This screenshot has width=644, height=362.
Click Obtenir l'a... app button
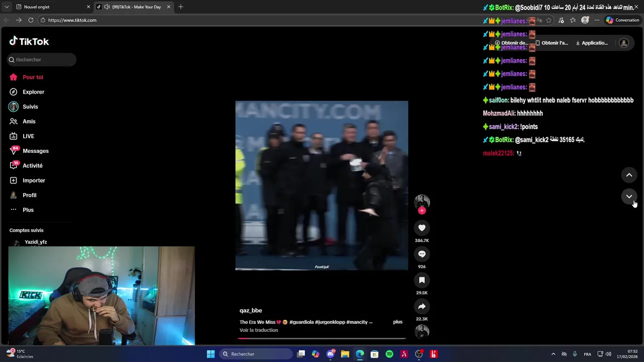551,43
